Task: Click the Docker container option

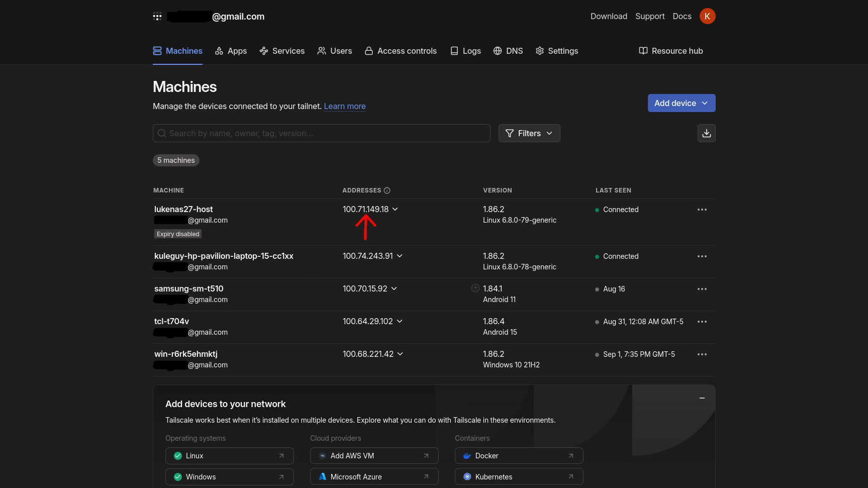Action: [519, 456]
